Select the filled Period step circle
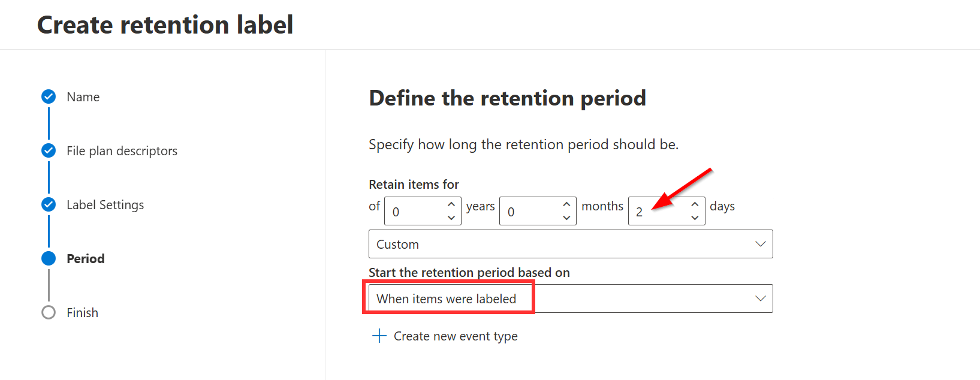The width and height of the screenshot is (980, 380). [49, 258]
